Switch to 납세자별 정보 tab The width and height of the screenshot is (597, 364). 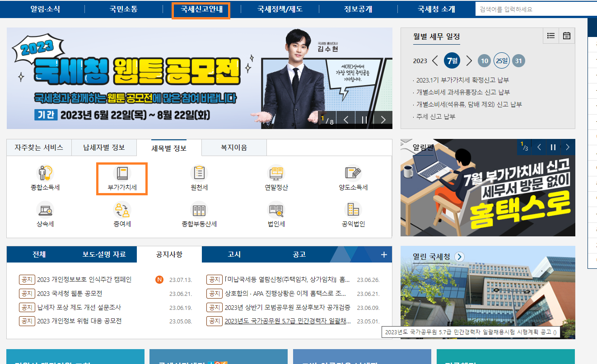click(104, 147)
